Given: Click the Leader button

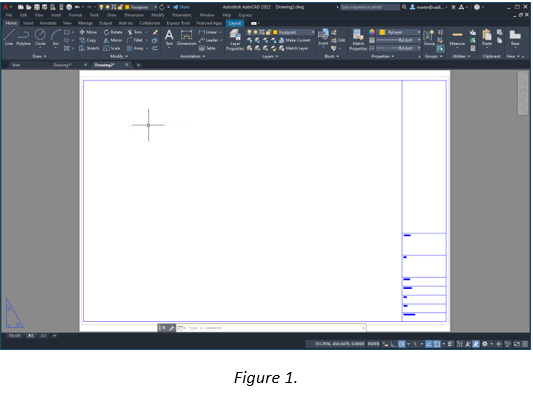Looking at the screenshot, I should (208, 40).
